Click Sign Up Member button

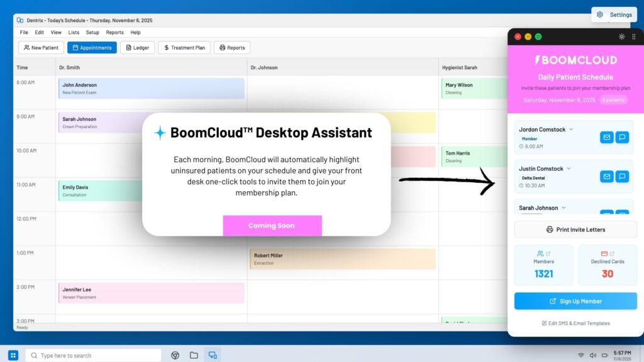[x=575, y=301]
